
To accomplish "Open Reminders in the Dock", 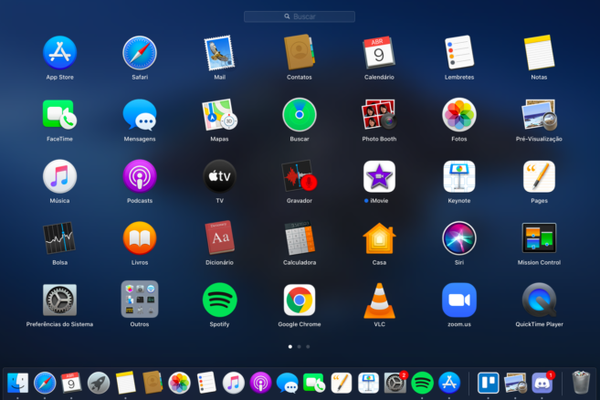I will [x=206, y=382].
